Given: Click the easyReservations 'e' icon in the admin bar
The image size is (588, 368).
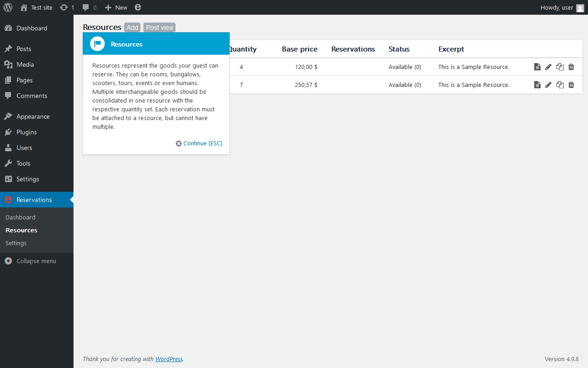Looking at the screenshot, I should [x=138, y=7].
